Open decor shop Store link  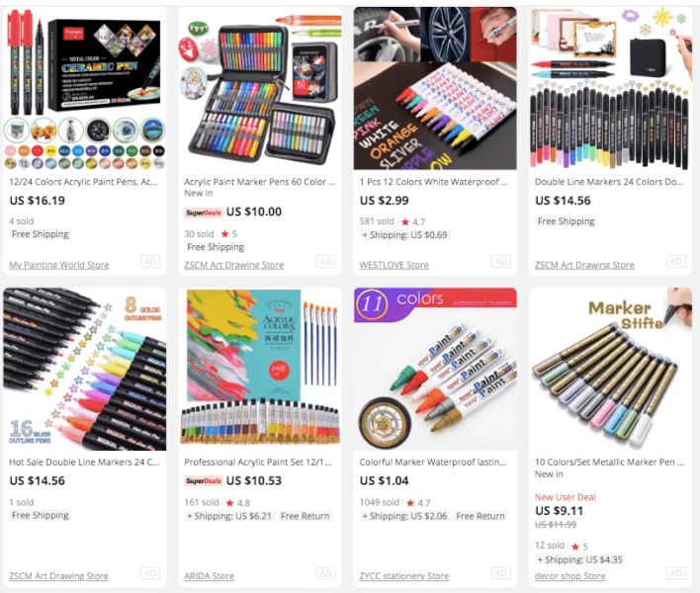(570, 576)
